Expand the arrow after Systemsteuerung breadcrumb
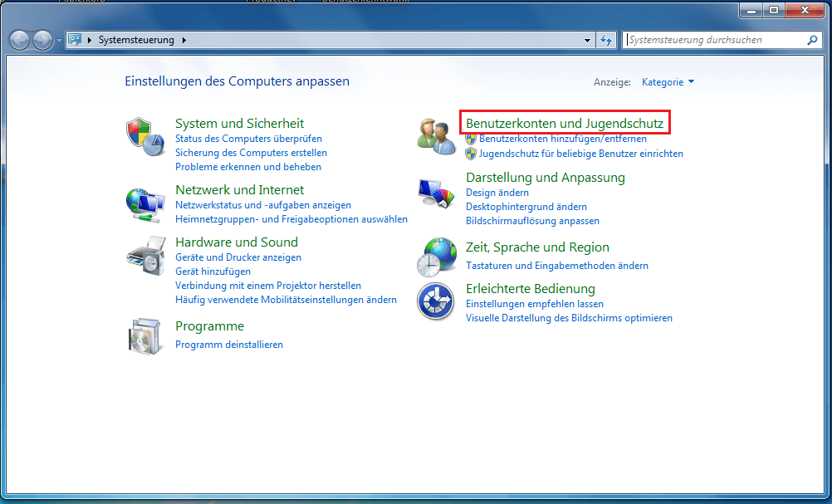Image resolution: width=832 pixels, height=504 pixels. pos(184,40)
